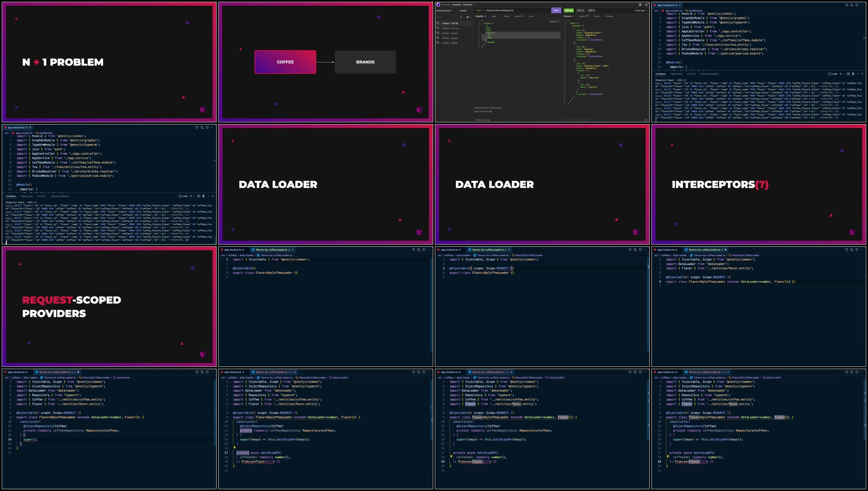The image size is (868, 491).
Task: Select the Coffees - Find one request
Action: (450, 28)
